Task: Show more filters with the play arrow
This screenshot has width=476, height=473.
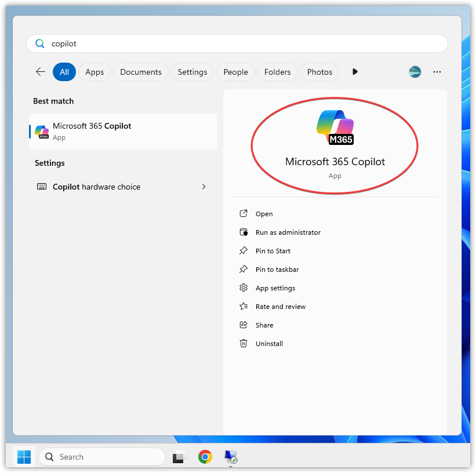Action: [x=355, y=72]
